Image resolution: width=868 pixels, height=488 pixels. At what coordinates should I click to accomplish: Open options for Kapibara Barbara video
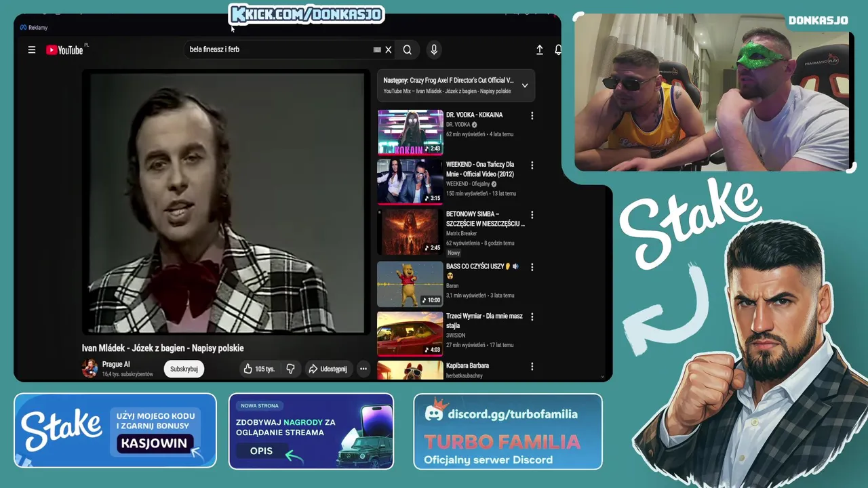point(532,367)
